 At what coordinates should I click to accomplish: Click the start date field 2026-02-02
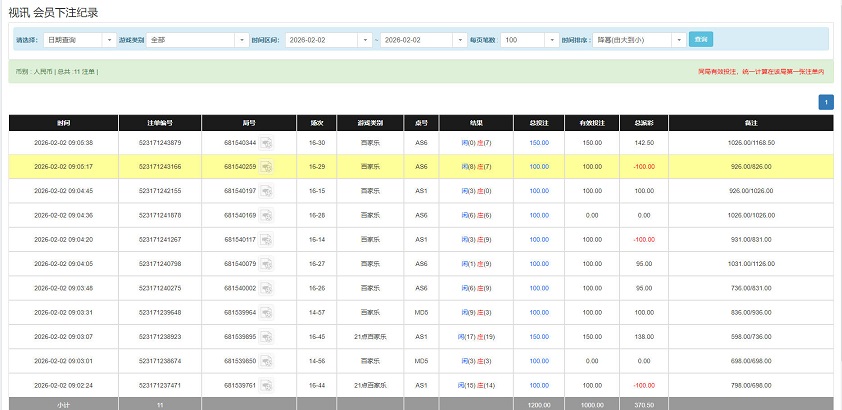tap(322, 40)
